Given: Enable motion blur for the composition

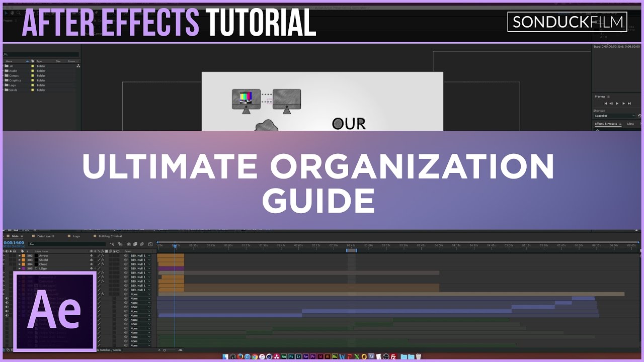Looking at the screenshot, I should [x=142, y=244].
